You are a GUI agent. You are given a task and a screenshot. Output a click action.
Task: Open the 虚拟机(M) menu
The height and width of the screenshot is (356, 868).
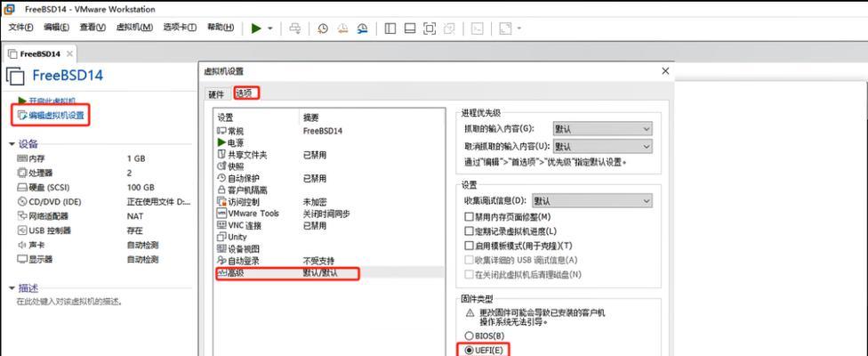(134, 27)
